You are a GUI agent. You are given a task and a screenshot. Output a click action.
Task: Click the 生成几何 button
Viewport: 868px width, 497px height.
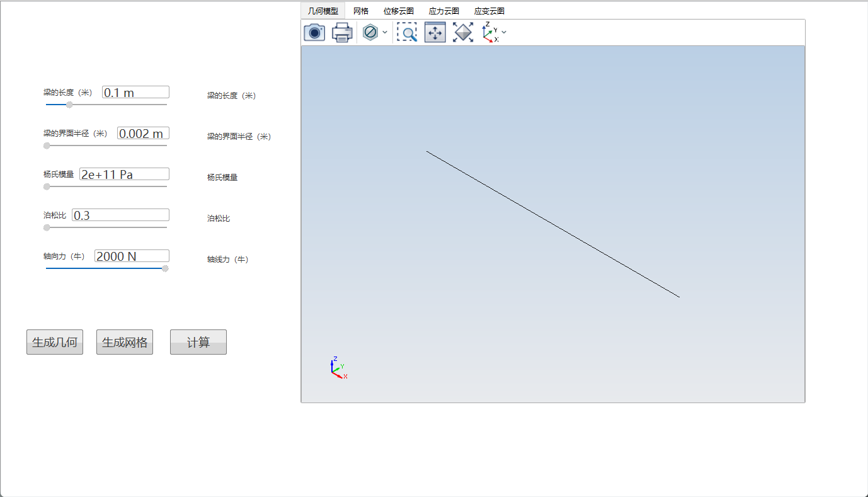coord(55,342)
